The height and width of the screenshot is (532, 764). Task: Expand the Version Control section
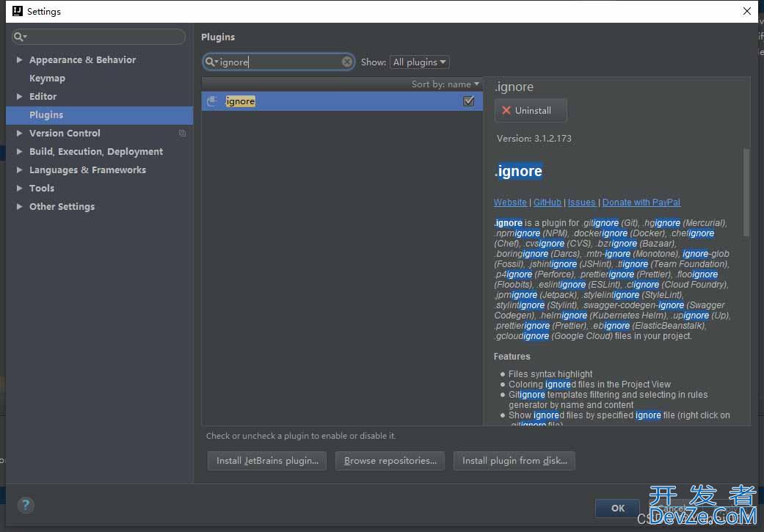click(20, 133)
